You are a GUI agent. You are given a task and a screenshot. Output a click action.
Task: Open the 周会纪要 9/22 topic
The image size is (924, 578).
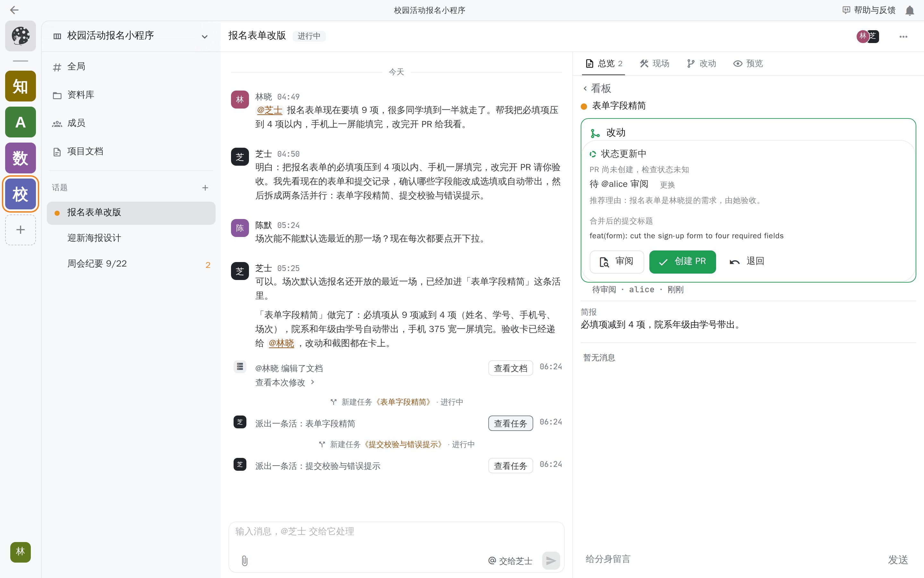(131, 264)
